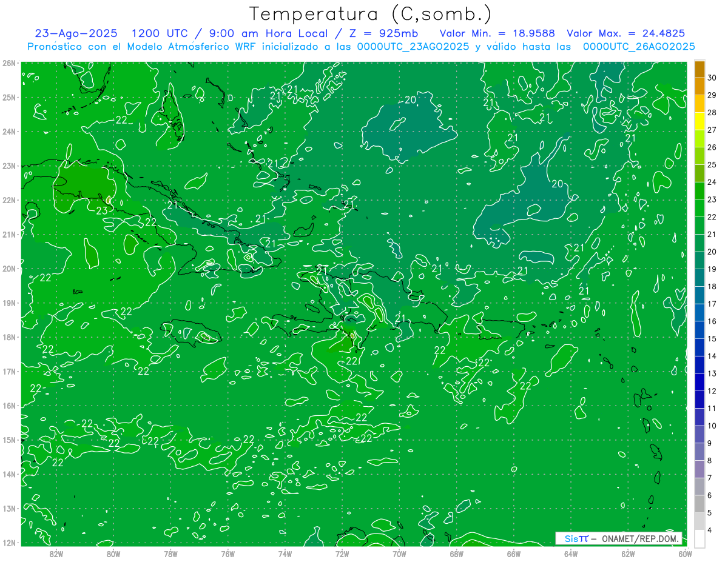Click the colorbar label '28'
Image resolution: width=728 pixels, height=562 pixels.
pos(712,113)
